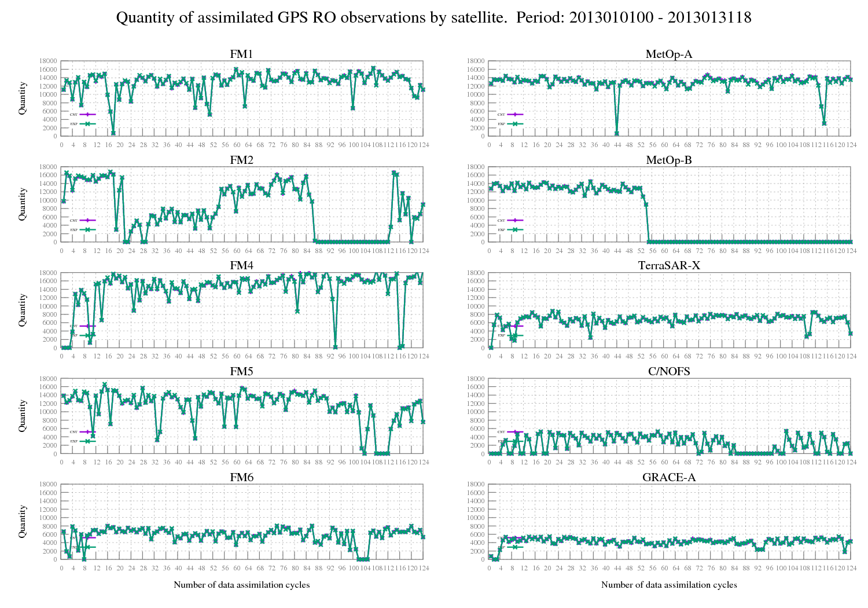Click the FM4 chart title
The width and height of the screenshot is (868, 608).
tap(241, 266)
